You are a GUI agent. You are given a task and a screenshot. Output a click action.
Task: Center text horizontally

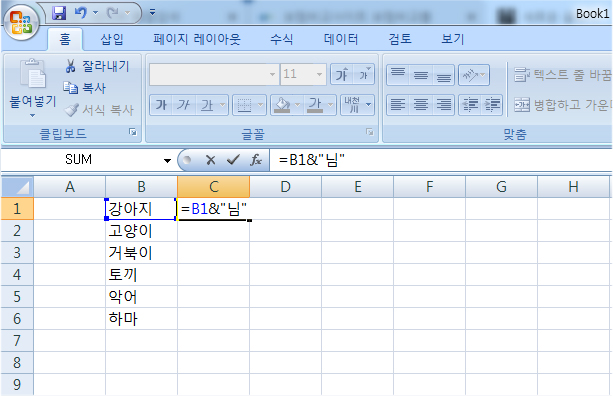[x=421, y=105]
